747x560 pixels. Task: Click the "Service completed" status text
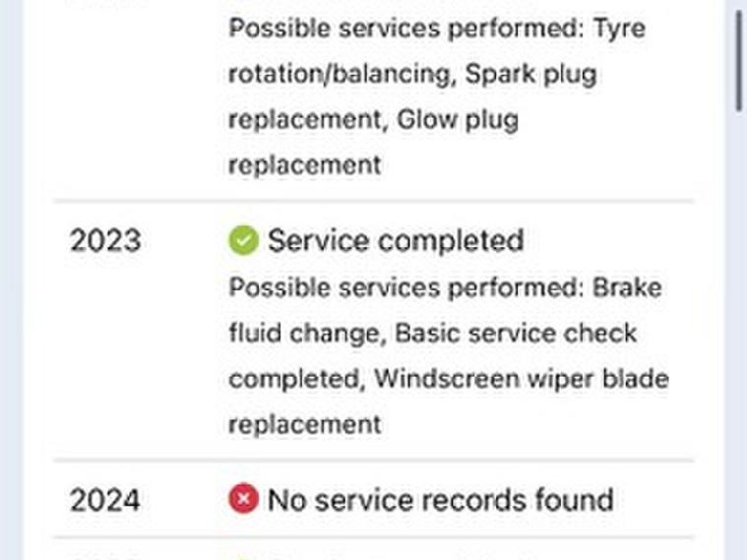coord(396,240)
